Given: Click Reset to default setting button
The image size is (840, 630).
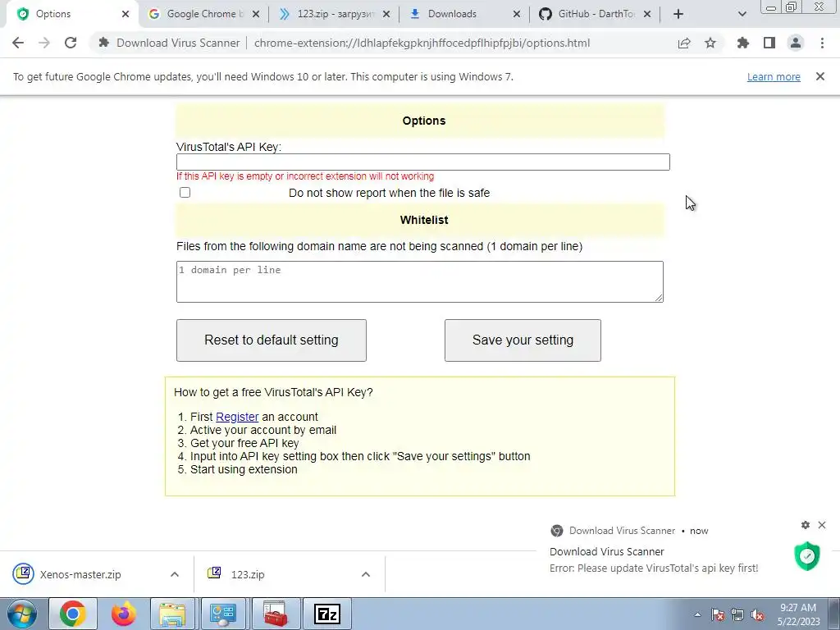Looking at the screenshot, I should (x=272, y=340).
